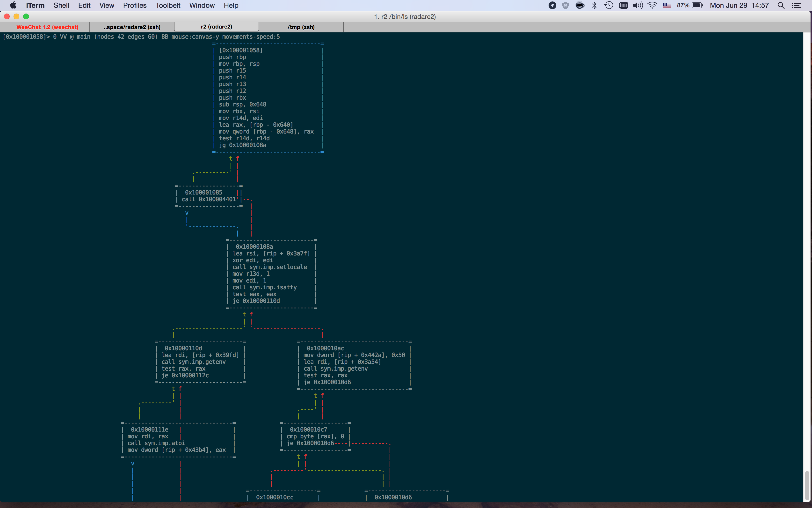Open the Edit menu
The width and height of the screenshot is (812, 508).
pyautogui.click(x=84, y=5)
